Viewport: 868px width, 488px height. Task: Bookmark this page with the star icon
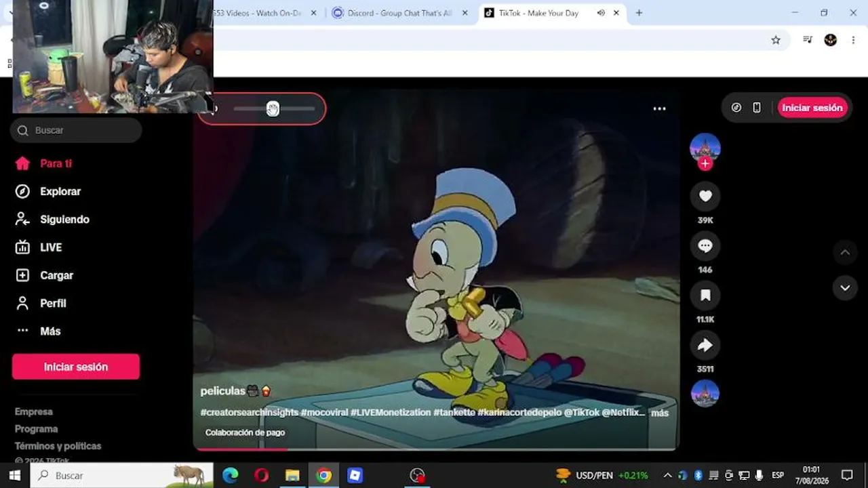pos(776,40)
